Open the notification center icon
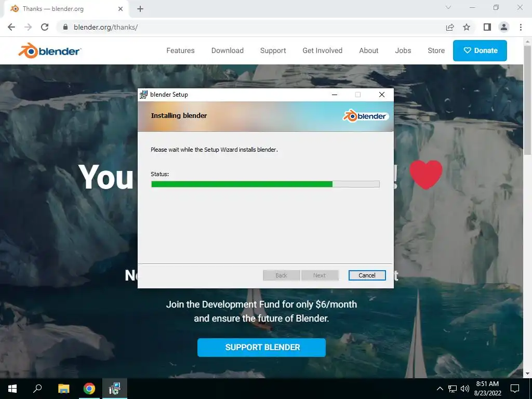 (515, 389)
